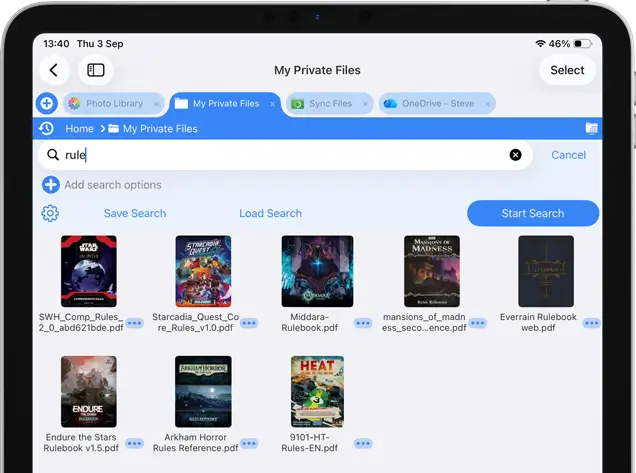This screenshot has height=473, width=636.
Task: Clear the search field text
Action: pyautogui.click(x=515, y=155)
